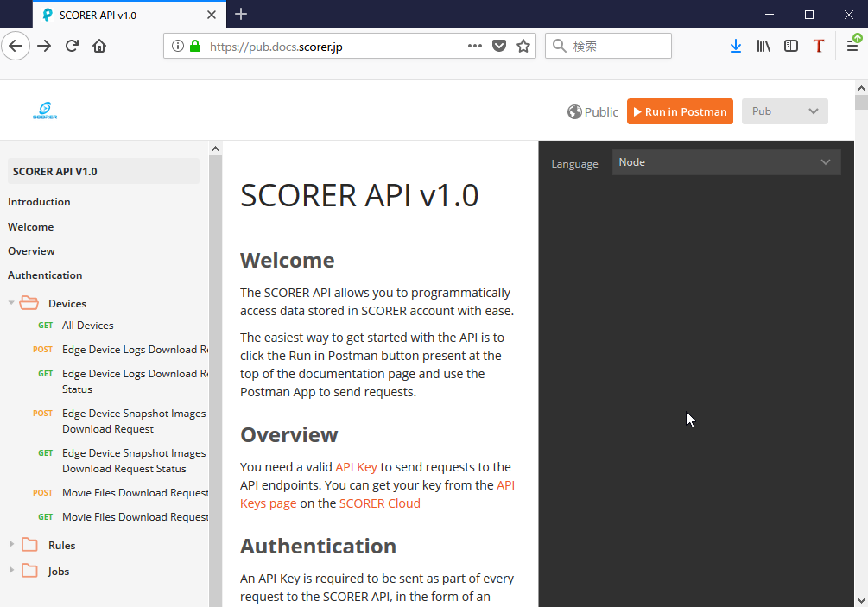Open the Pub environment dropdown
Screen dimensions: 868x607
[x=784, y=111]
